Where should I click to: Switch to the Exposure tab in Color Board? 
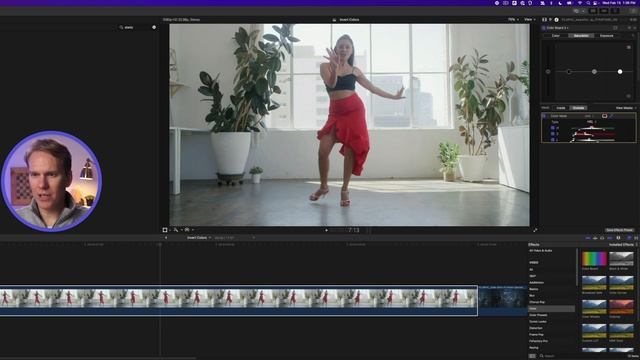607,36
